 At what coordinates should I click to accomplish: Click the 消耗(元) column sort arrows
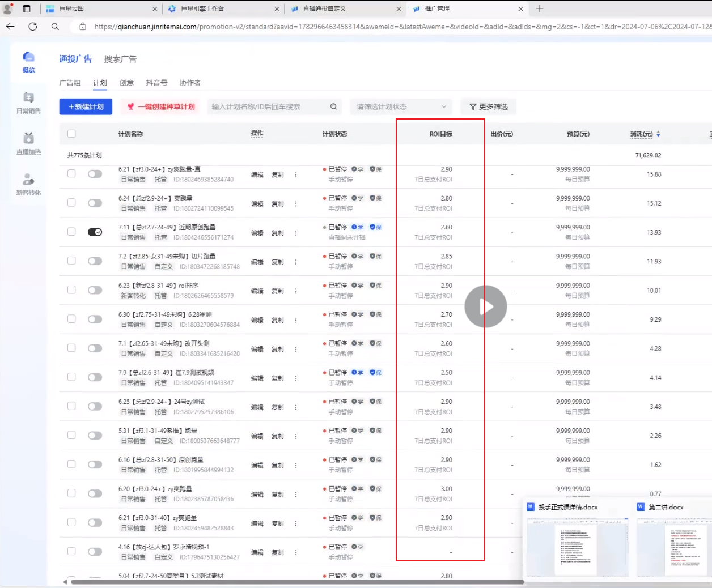coord(658,134)
